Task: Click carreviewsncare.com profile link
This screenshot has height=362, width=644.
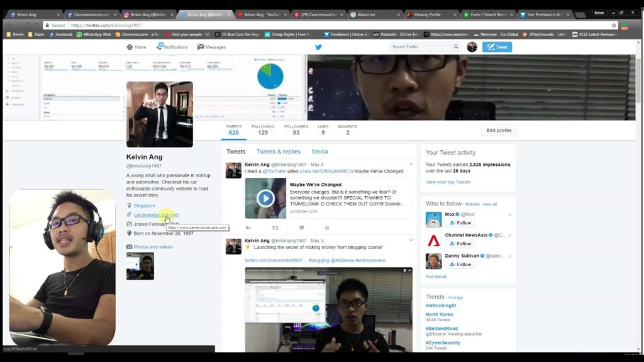Action: (156, 215)
